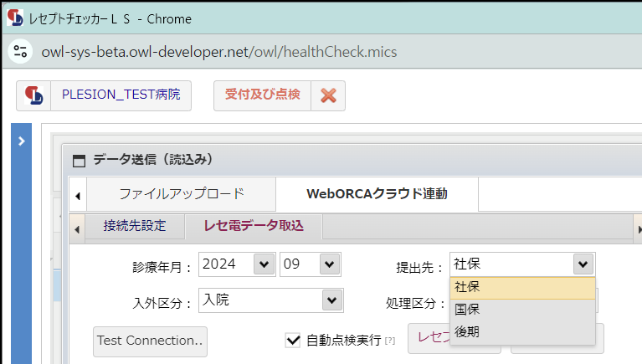Toggle the 自動点検実行 checkbox
The image size is (642, 364).
[x=293, y=340]
